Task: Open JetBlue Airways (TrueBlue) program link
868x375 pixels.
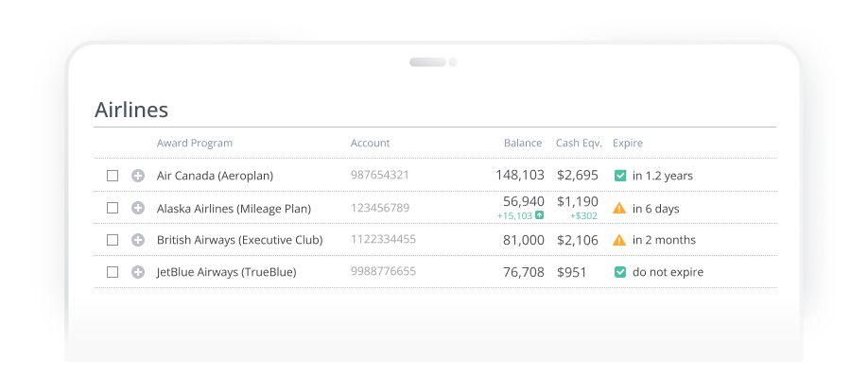Action: click(x=226, y=272)
